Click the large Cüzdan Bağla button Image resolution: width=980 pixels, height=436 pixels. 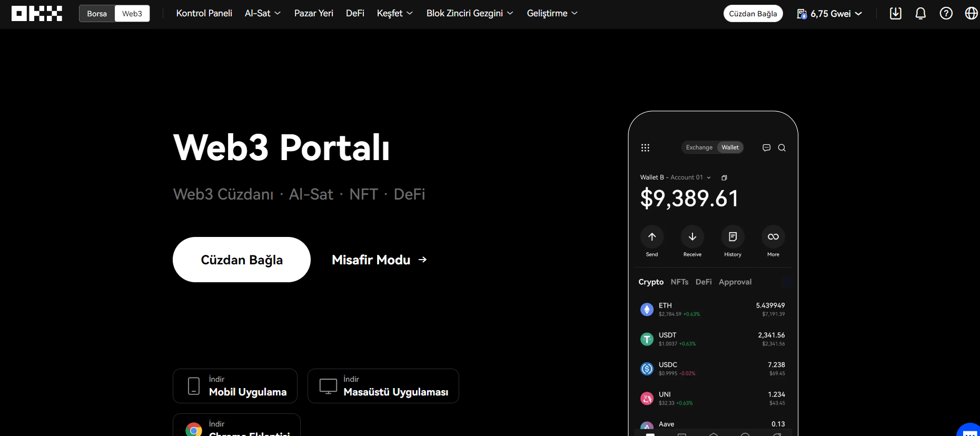pyautogui.click(x=242, y=260)
